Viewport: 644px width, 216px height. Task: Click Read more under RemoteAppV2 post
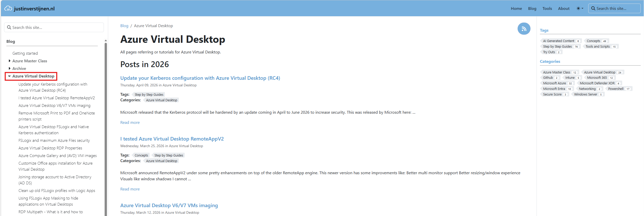tap(130, 189)
